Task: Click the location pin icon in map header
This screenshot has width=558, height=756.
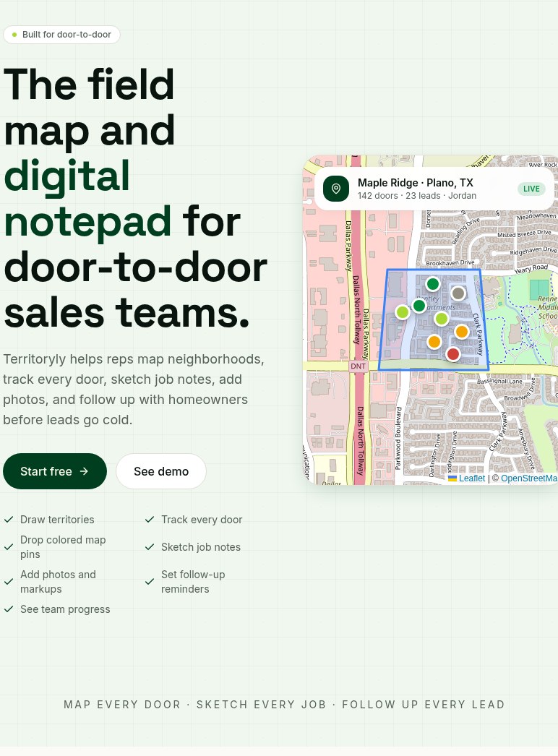Action: 335,189
